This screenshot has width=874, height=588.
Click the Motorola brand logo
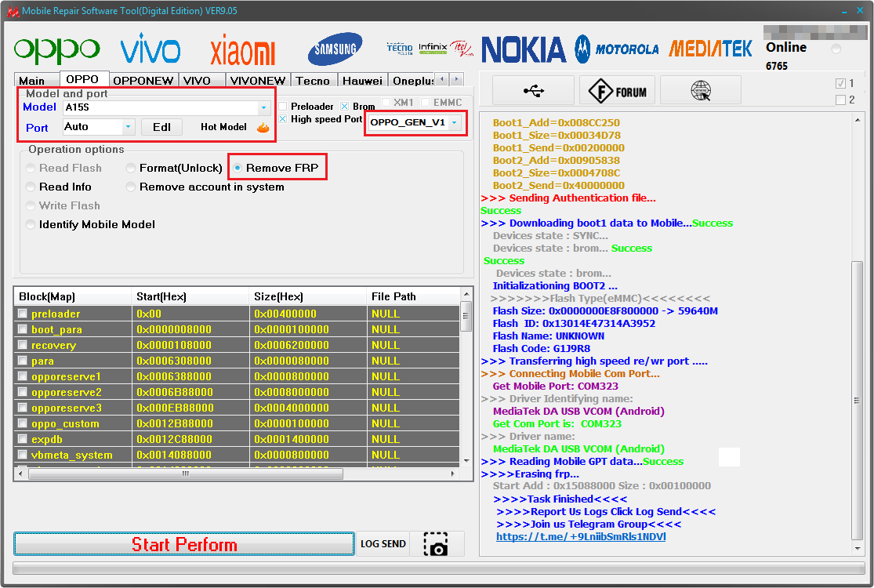[x=617, y=49]
